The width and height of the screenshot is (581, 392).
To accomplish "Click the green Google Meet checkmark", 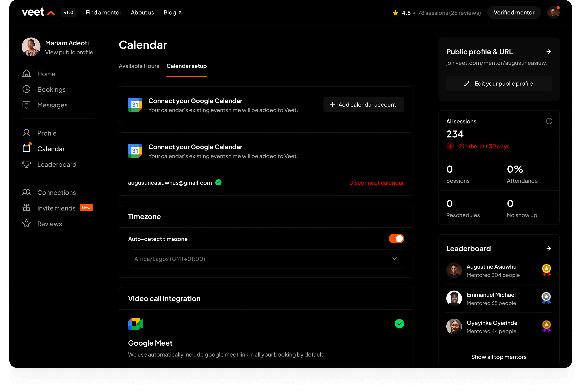I will 399,324.
